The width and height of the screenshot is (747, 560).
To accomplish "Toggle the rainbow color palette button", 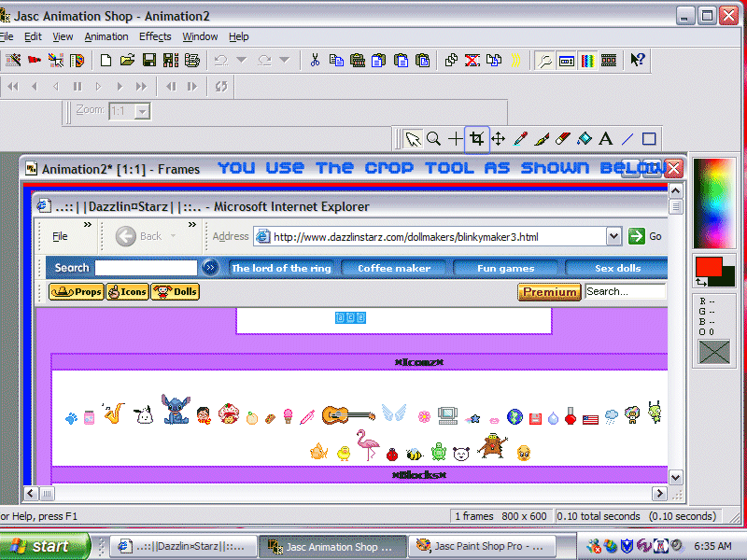I will tap(588, 61).
